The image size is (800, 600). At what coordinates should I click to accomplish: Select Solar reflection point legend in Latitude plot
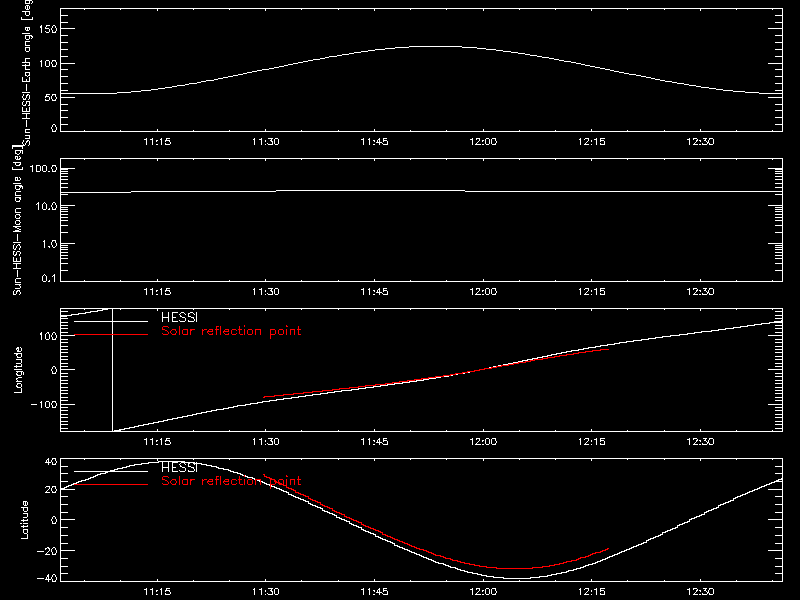click(231, 481)
